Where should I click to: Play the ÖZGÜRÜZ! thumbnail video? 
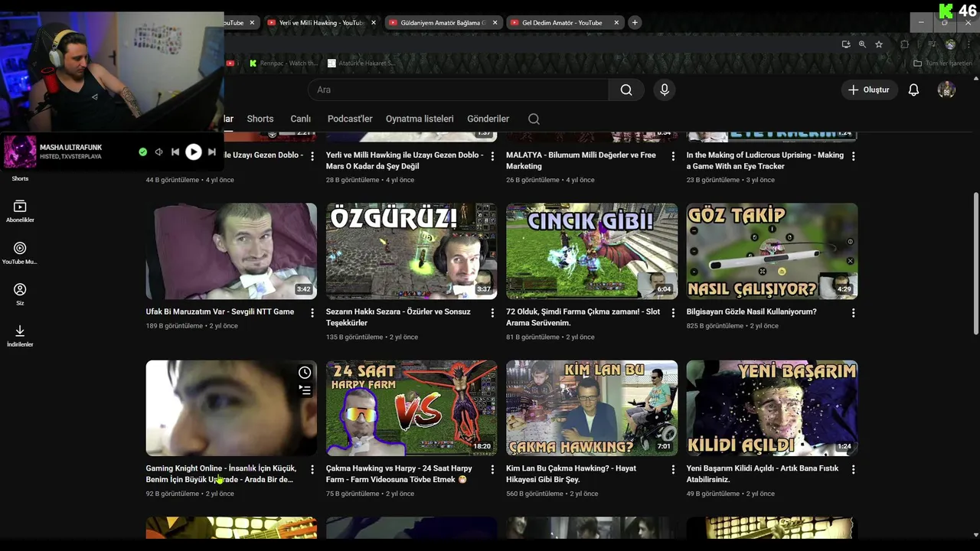(411, 251)
